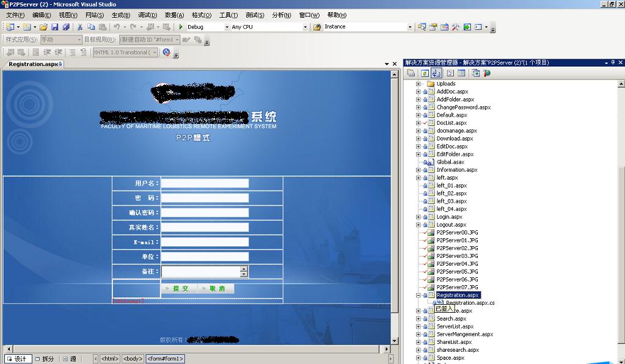Open the 文件(F) menu

[15, 15]
